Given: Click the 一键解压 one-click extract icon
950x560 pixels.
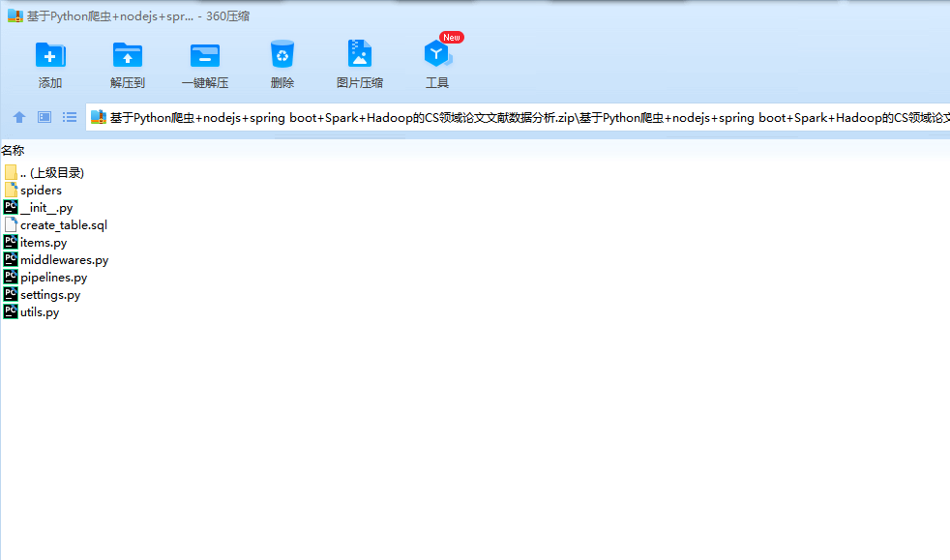Looking at the screenshot, I should 205,55.
